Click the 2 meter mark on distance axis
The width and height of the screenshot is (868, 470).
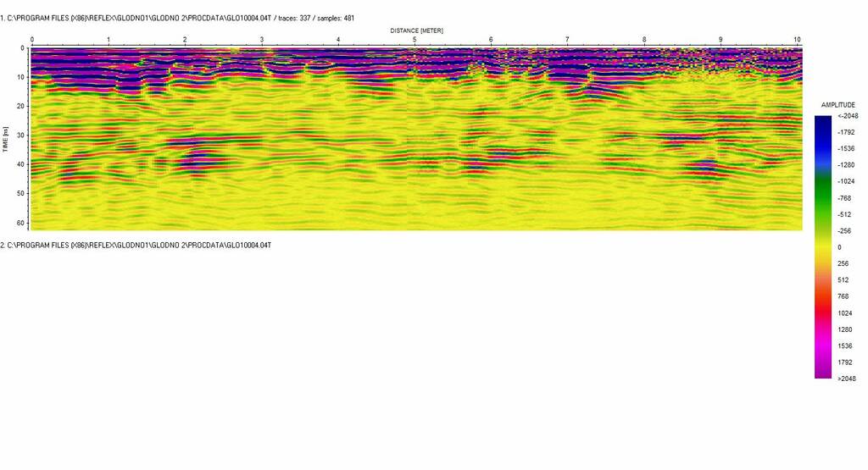point(185,40)
